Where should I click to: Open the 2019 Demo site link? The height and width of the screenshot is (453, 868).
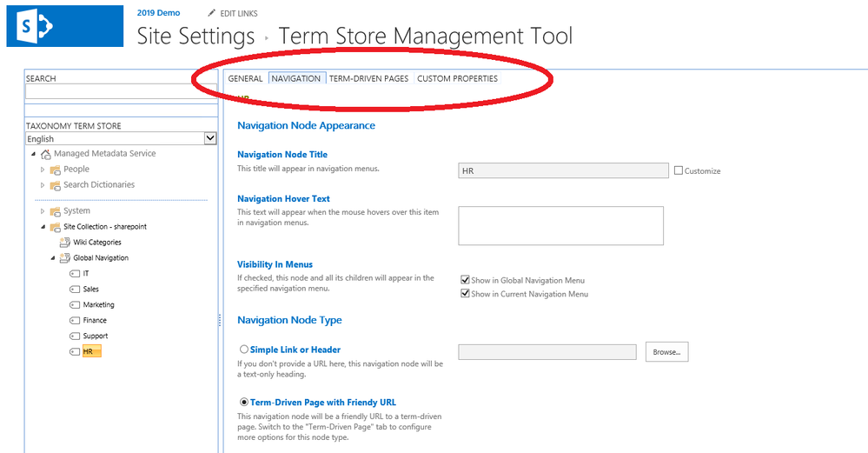(158, 13)
